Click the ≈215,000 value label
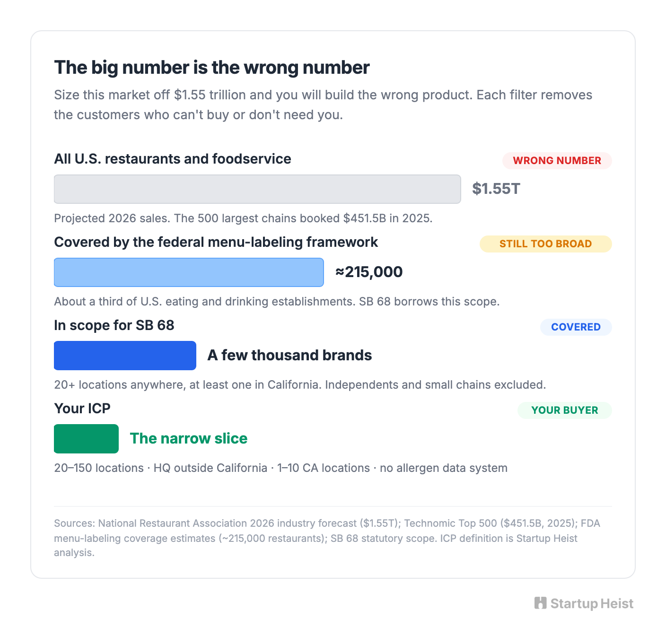The image size is (666, 644). tap(369, 272)
